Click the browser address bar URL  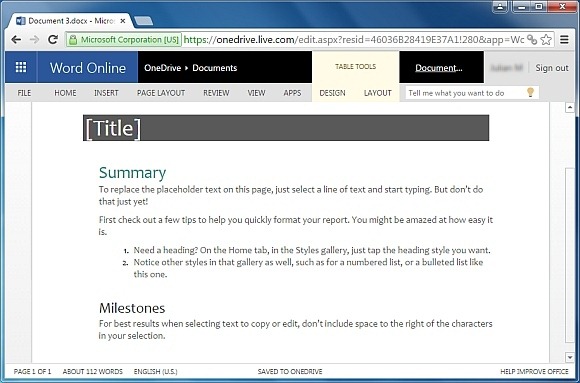click(x=353, y=40)
